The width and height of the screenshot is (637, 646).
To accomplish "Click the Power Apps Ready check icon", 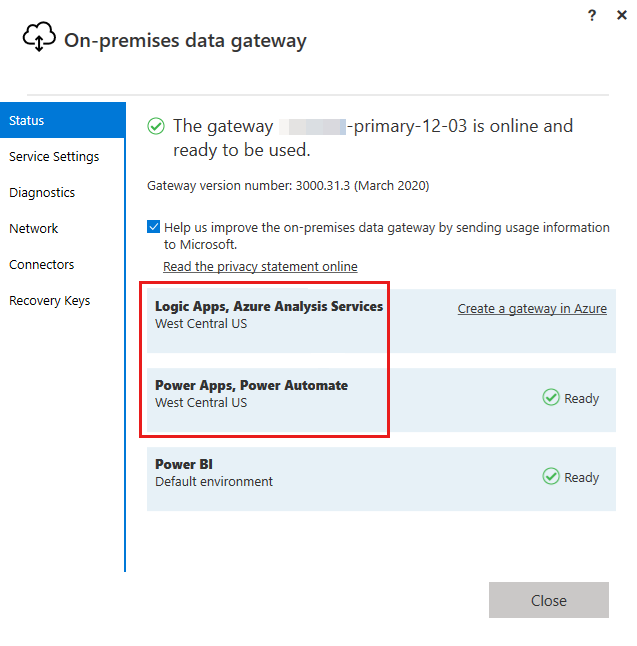I will 551,398.
